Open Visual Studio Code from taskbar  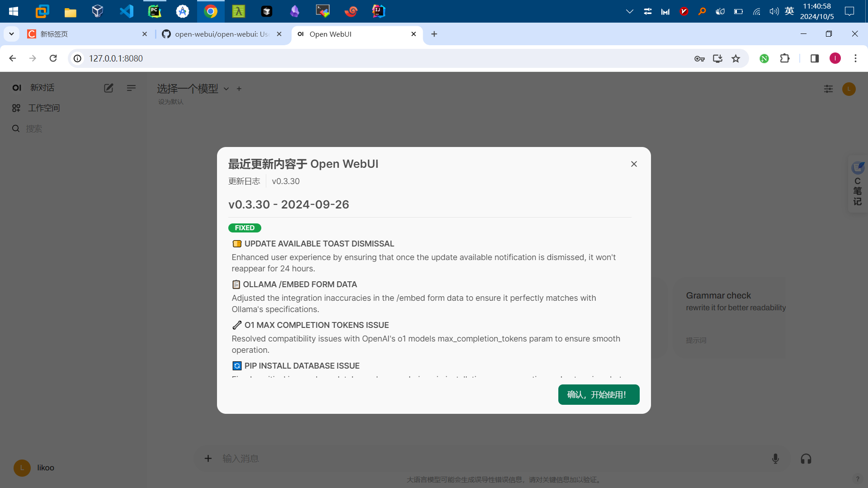[x=127, y=11]
